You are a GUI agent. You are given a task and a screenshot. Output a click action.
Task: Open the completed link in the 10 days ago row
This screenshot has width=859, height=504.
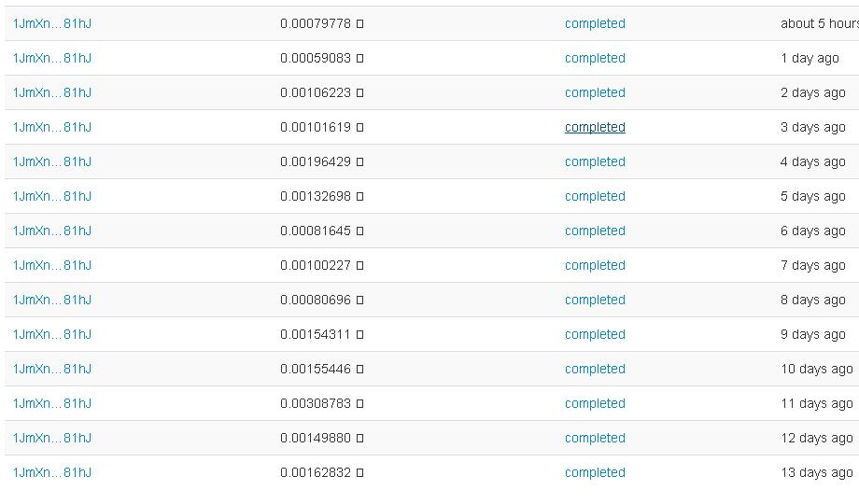pyautogui.click(x=595, y=369)
